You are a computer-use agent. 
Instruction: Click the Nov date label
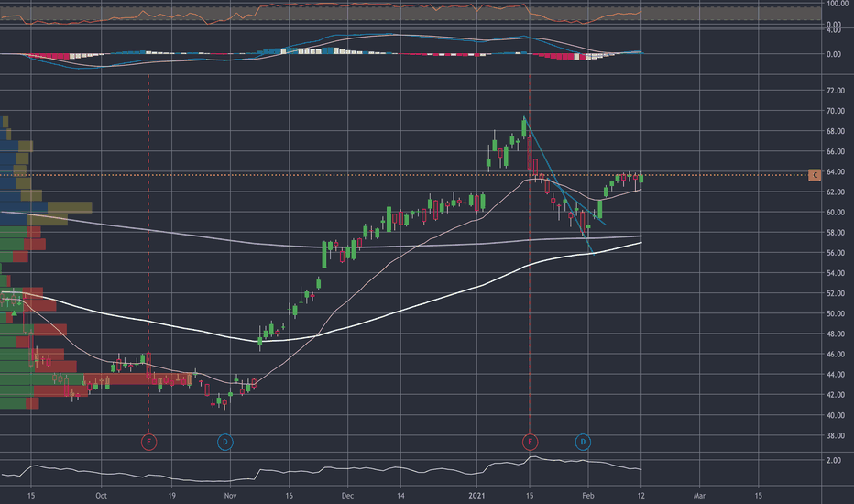click(230, 495)
